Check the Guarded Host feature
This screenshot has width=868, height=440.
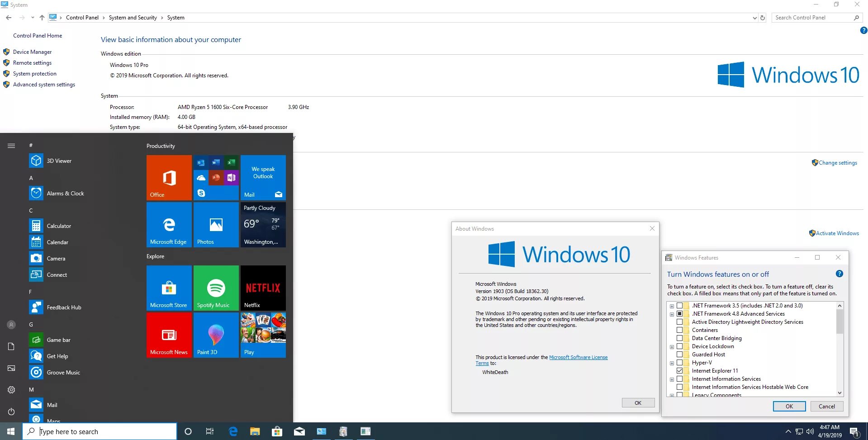tap(679, 355)
